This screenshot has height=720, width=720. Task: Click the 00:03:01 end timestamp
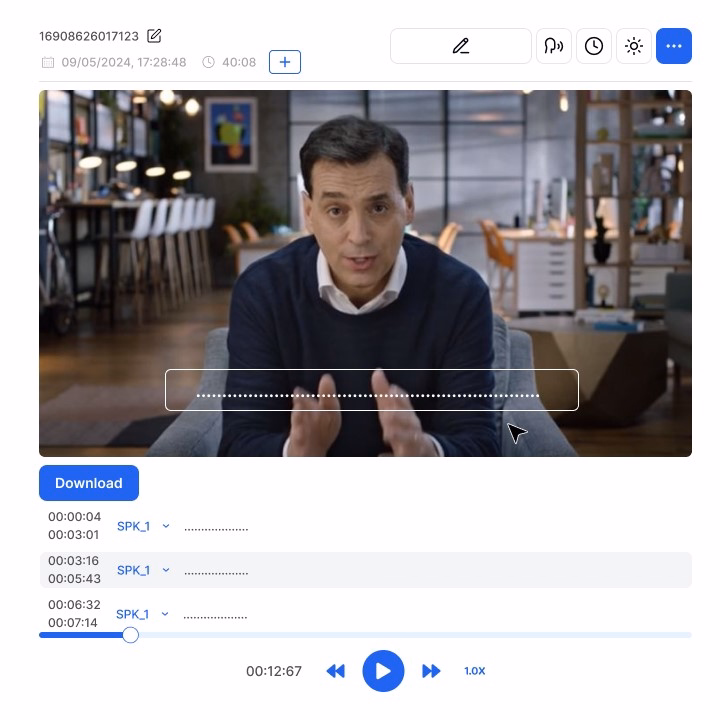73,534
